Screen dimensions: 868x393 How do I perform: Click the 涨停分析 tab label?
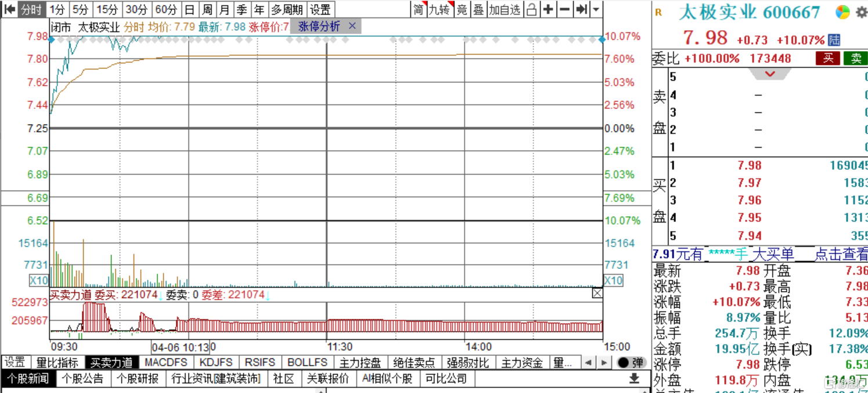click(319, 26)
